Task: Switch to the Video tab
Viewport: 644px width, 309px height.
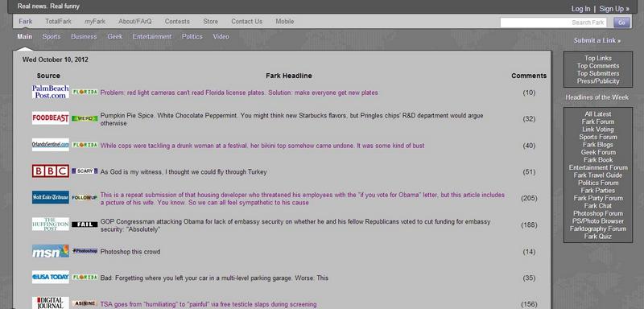Action: [221, 36]
